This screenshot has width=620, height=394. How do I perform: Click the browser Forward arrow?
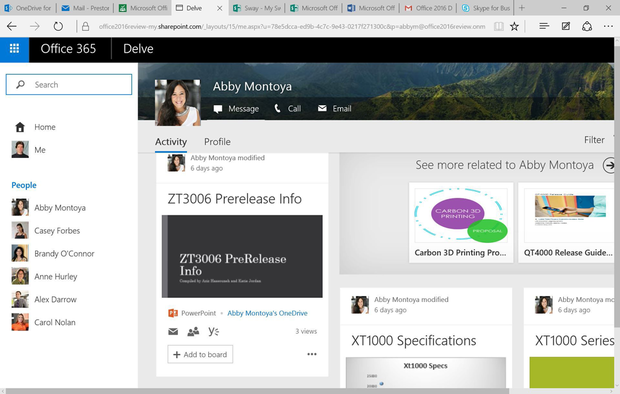35,27
